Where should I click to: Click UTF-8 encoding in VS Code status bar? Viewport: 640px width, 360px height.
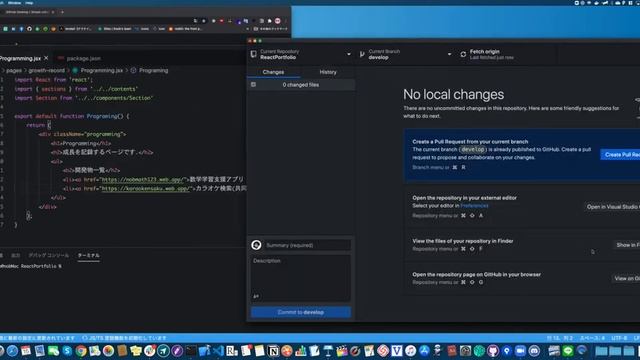click(x=619, y=338)
